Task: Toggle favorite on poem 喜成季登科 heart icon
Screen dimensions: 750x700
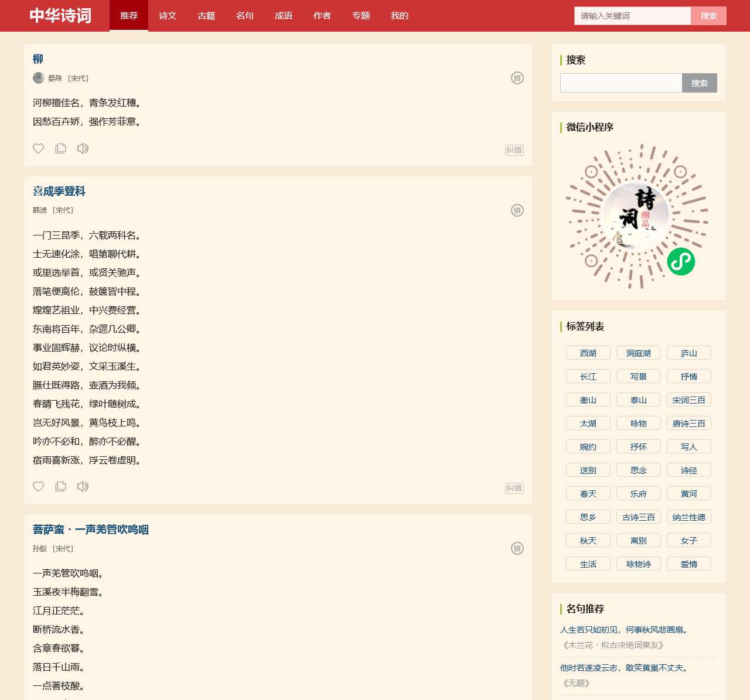Action: 38,486
